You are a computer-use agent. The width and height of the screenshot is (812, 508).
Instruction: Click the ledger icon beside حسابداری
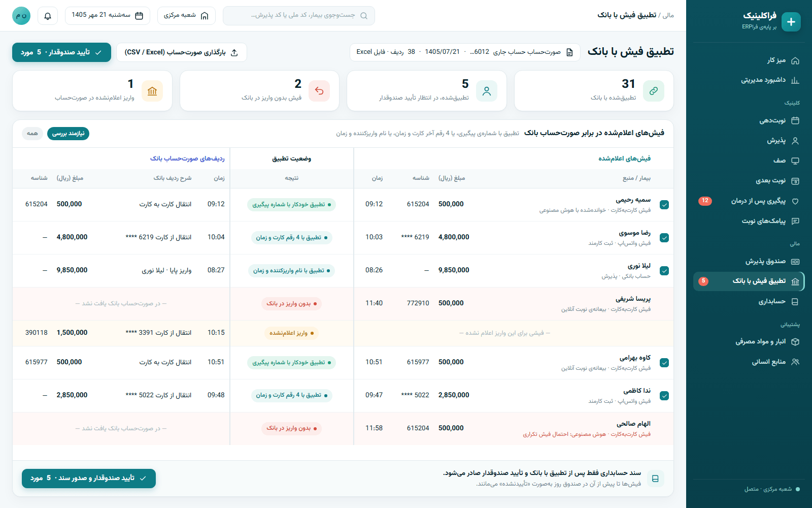[795, 302]
